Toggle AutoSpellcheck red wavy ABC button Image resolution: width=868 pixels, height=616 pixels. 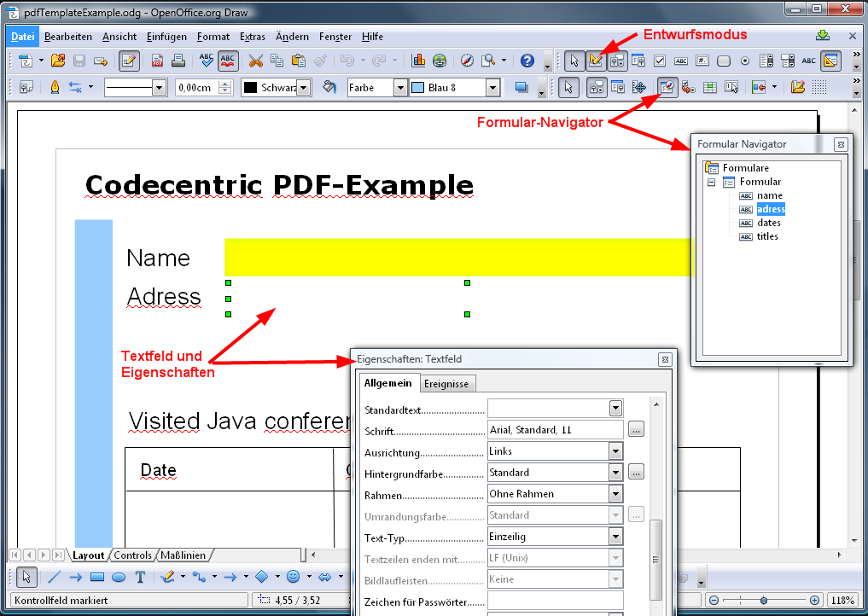tap(228, 61)
